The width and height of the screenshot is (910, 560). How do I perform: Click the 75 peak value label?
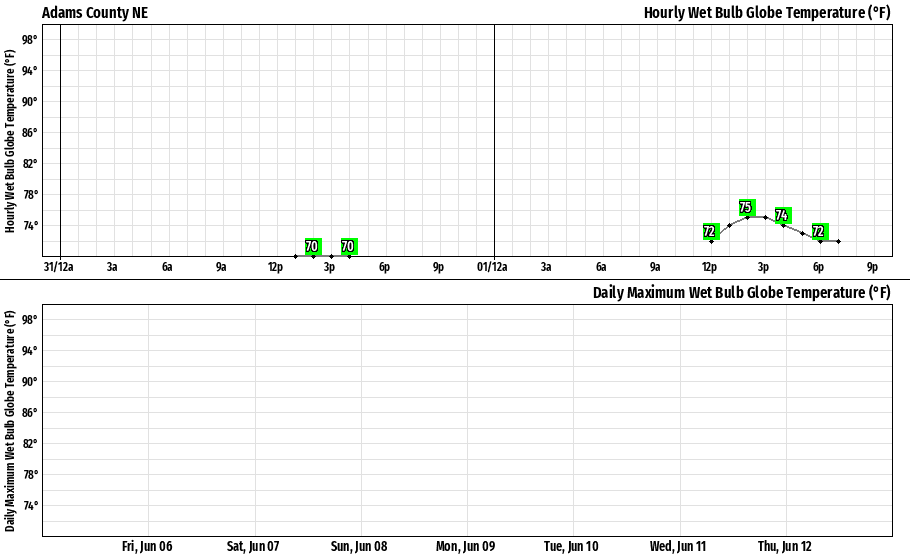(746, 207)
